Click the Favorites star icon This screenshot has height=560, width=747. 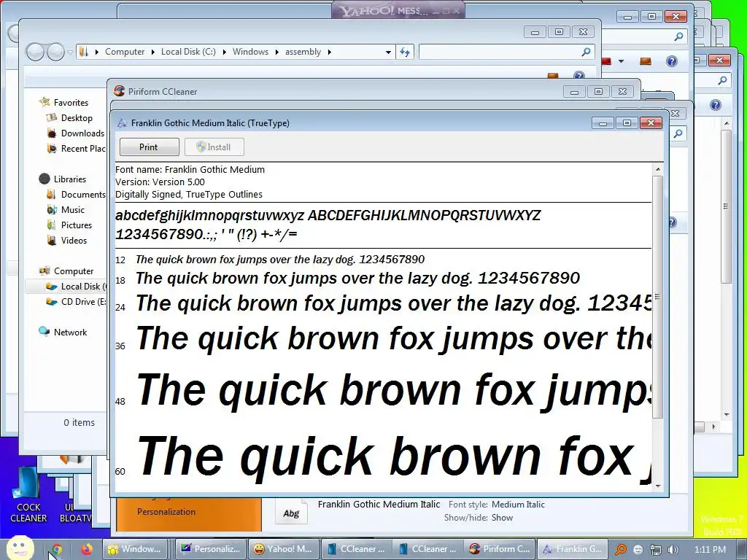(x=44, y=101)
